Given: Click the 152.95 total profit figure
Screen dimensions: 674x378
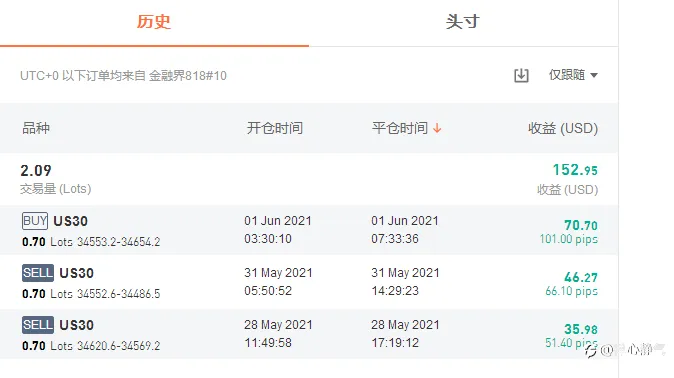Looking at the screenshot, I should [575, 170].
